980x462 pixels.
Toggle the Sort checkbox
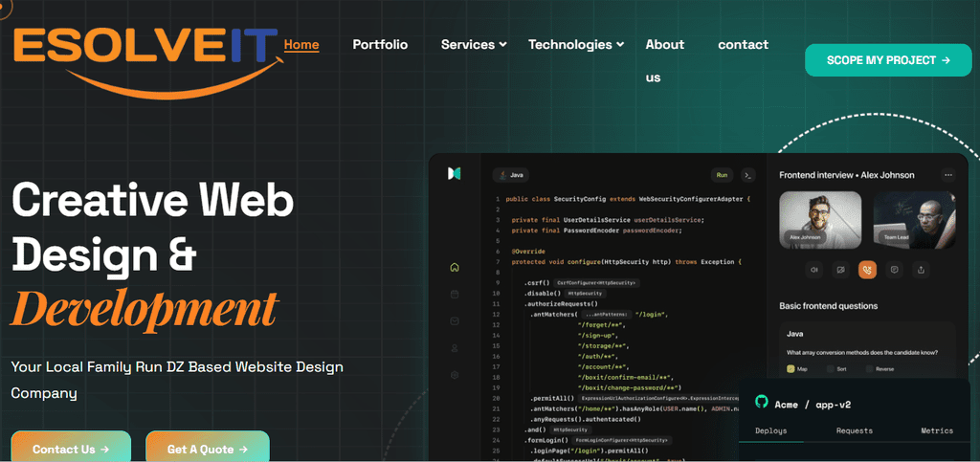point(830,369)
